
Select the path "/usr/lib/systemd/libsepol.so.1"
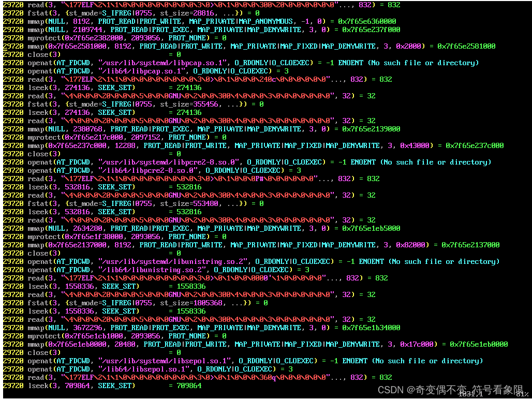click(x=165, y=361)
